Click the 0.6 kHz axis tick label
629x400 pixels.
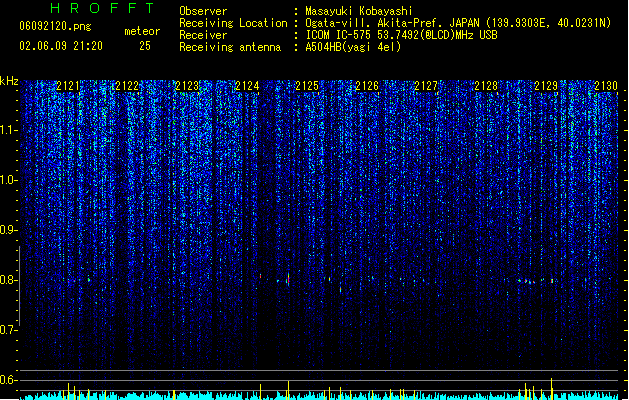[x=8, y=380]
